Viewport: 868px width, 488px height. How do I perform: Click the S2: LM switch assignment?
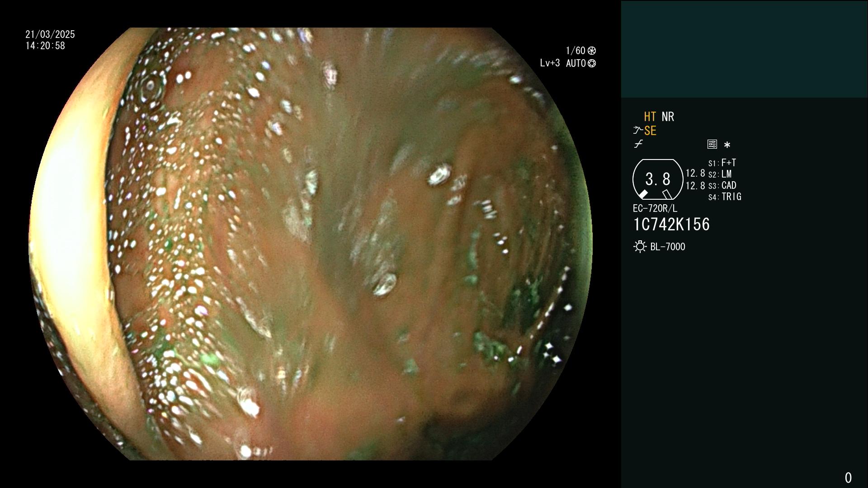[720, 174]
